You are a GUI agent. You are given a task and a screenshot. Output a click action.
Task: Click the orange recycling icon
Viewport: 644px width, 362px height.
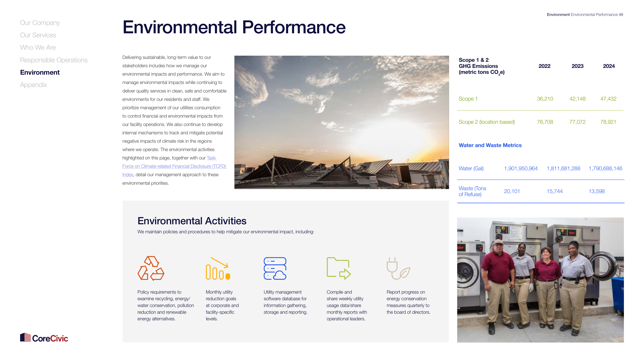151,268
